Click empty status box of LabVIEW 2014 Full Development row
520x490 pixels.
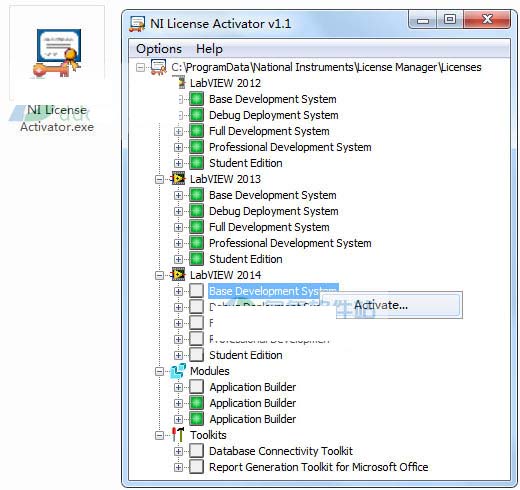pyautogui.click(x=196, y=323)
